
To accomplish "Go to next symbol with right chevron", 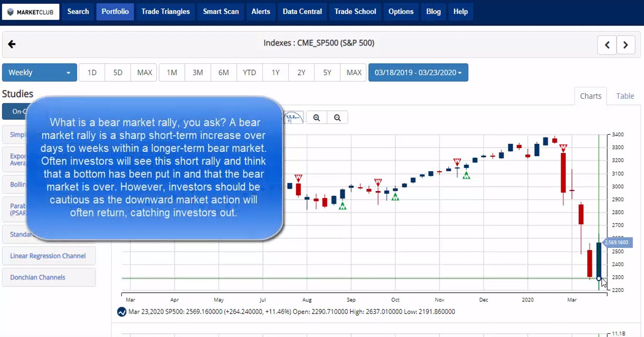I will 626,45.
